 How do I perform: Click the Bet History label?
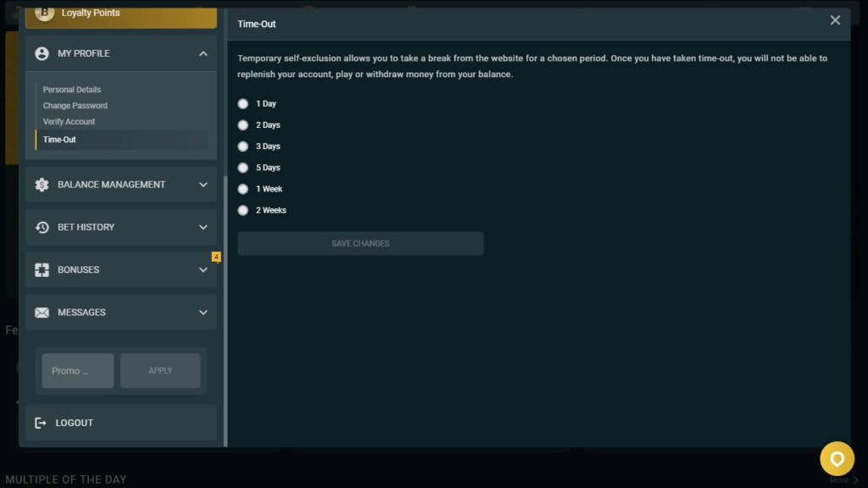click(x=86, y=227)
